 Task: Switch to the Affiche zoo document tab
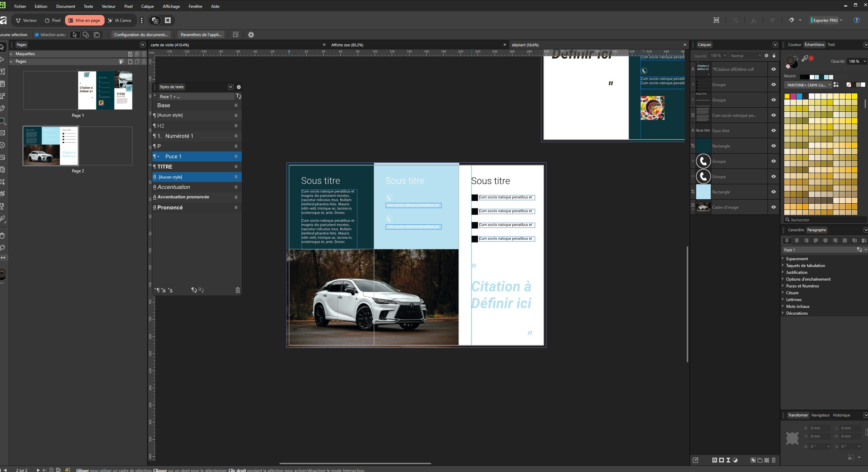tap(347, 45)
